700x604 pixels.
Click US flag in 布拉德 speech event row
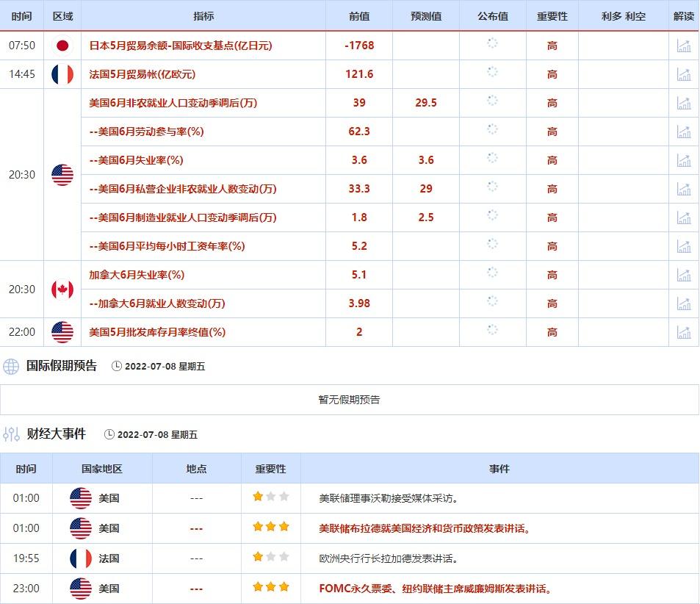coord(81,528)
